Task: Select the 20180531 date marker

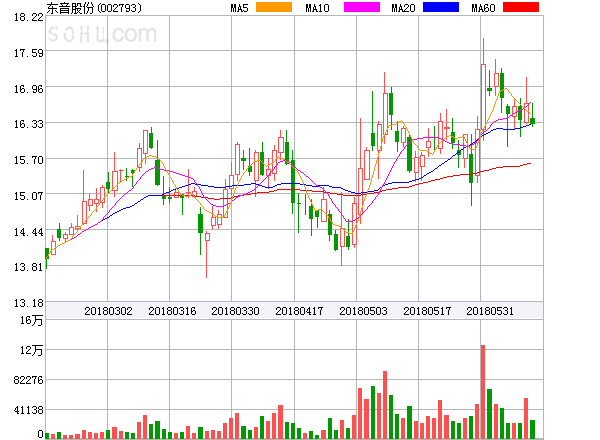Action: coord(490,311)
